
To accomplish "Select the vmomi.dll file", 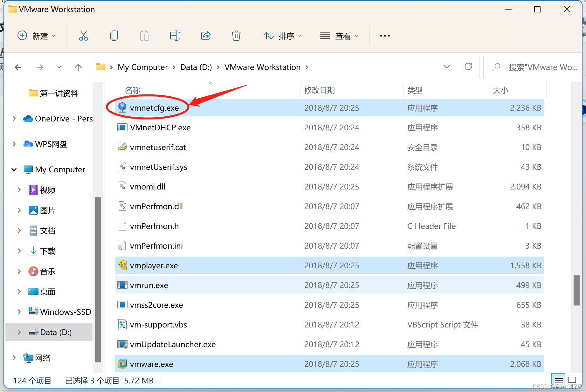I will [329, 186].
